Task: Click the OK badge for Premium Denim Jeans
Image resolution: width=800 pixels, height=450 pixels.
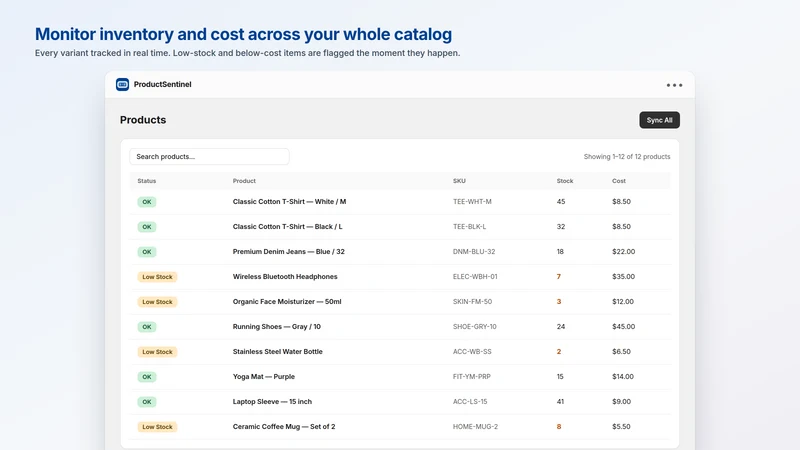Action: pos(146,252)
